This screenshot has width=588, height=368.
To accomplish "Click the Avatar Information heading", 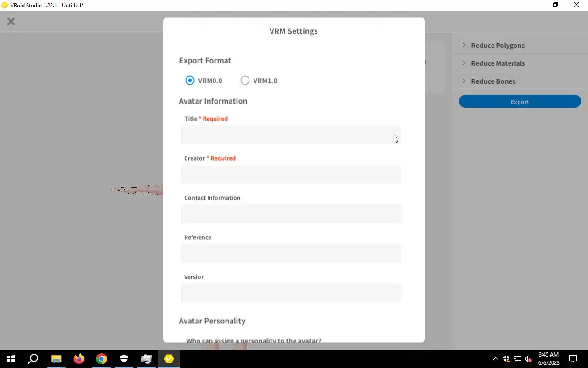I will click(x=213, y=101).
